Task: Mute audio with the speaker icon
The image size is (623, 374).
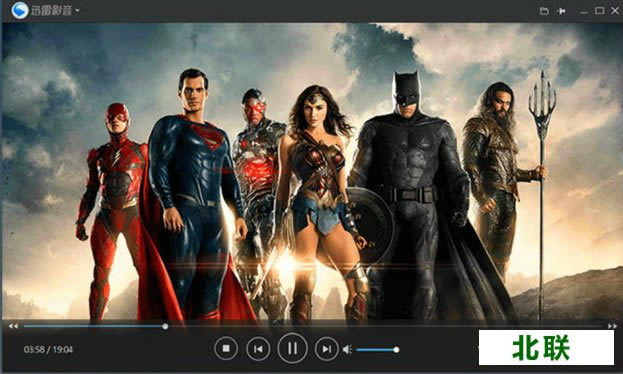Action: (347, 349)
